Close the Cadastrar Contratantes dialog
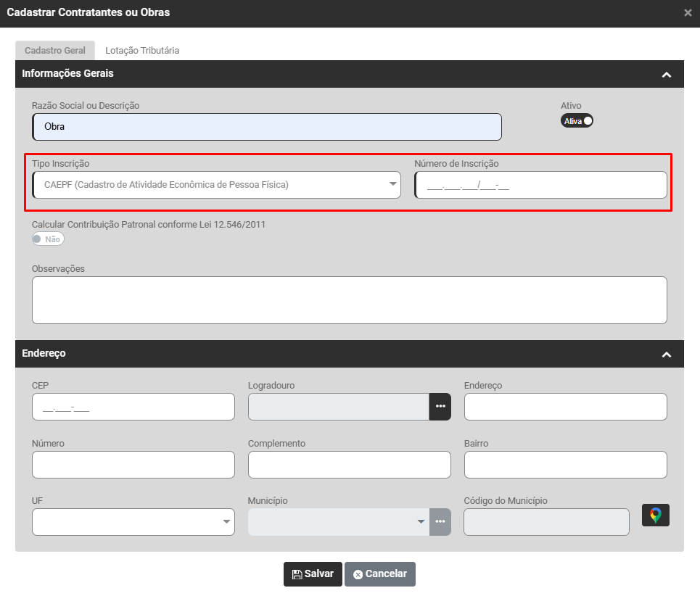The image size is (700, 609). (x=688, y=13)
